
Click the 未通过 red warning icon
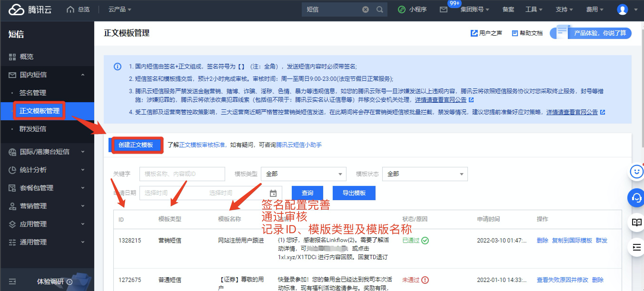pos(425,280)
